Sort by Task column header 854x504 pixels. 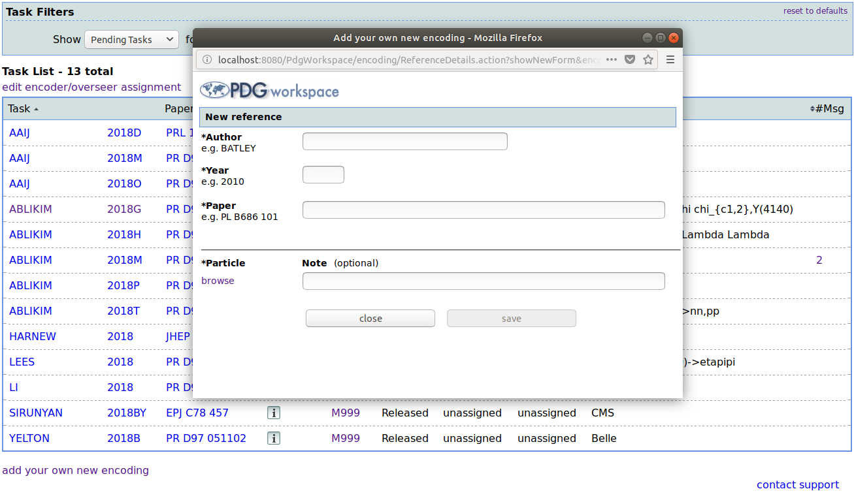point(23,109)
